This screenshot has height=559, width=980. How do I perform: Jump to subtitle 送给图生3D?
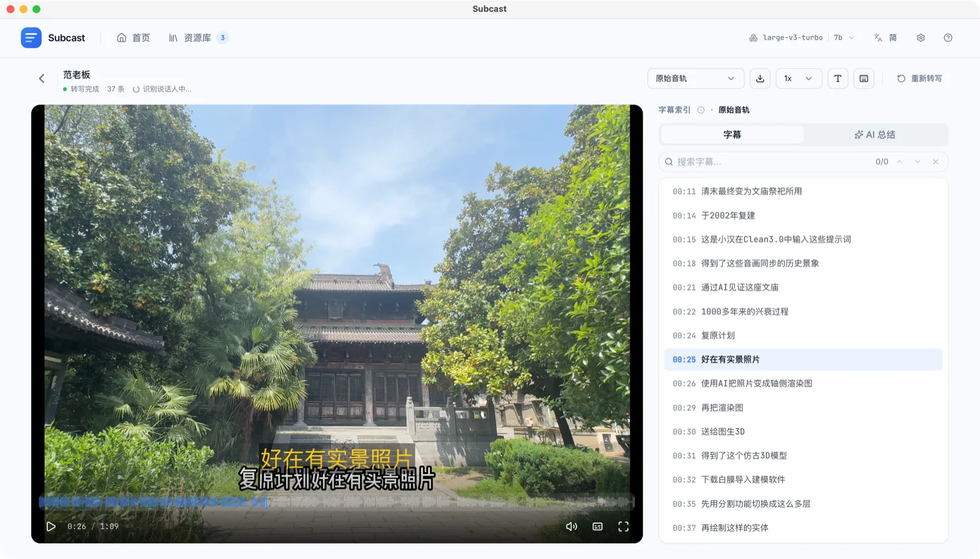coord(803,432)
